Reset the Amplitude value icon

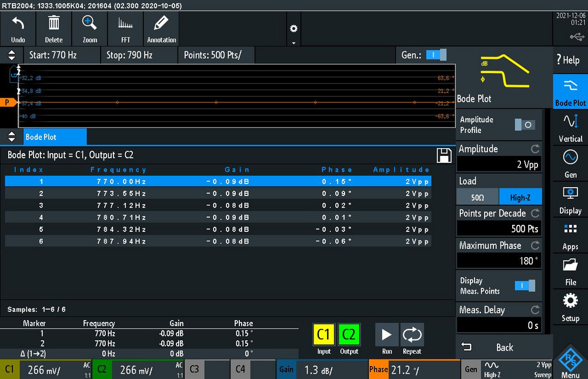click(535, 148)
